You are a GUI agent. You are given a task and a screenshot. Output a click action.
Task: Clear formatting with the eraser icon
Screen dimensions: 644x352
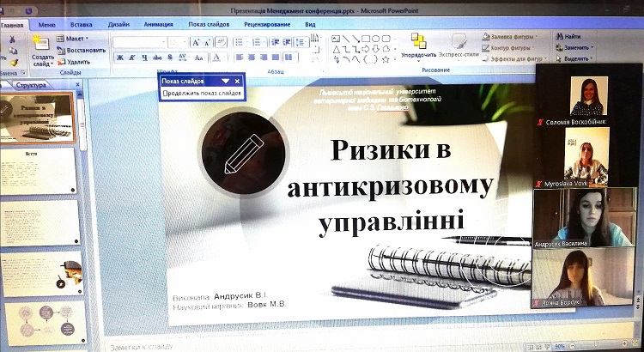pyautogui.click(x=221, y=42)
